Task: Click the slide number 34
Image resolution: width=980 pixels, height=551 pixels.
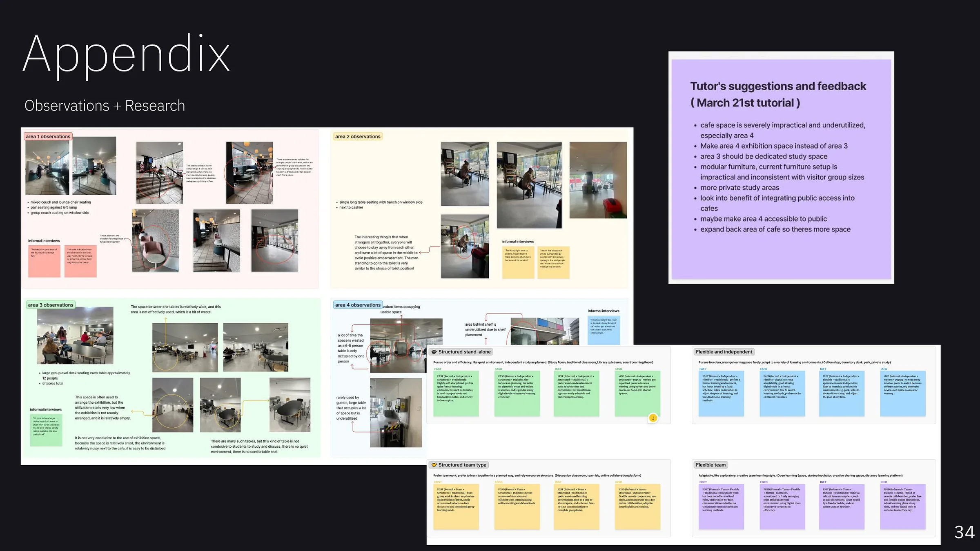Action: 964,532
